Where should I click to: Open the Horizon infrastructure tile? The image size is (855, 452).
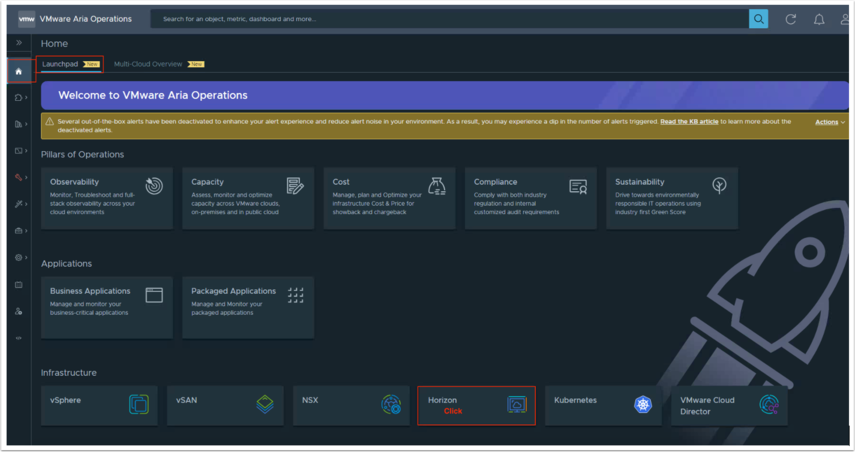(476, 405)
